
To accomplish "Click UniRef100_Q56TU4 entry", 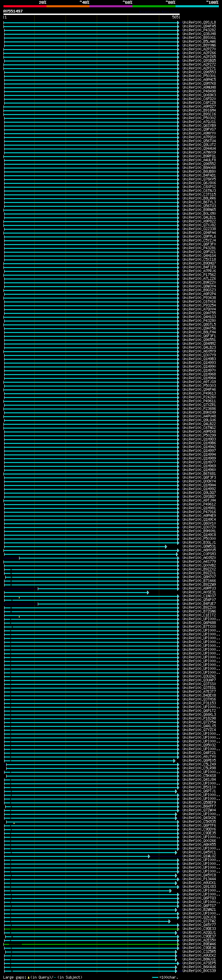I will pyautogui.click(x=199, y=141).
